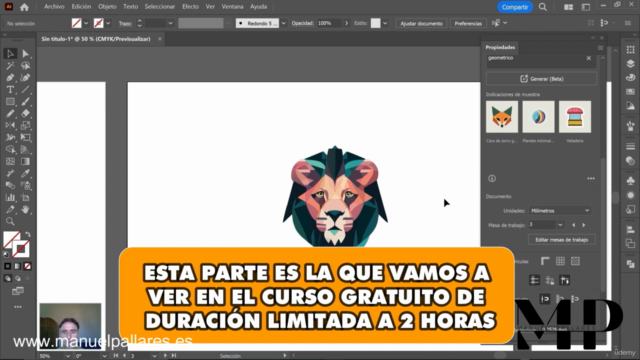Open the Archivo menu
This screenshot has height=360, width=640.
[x=54, y=7]
